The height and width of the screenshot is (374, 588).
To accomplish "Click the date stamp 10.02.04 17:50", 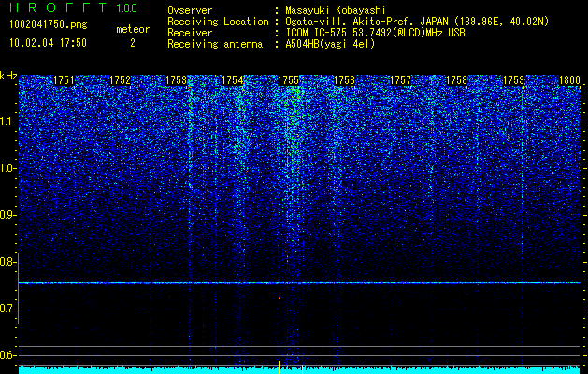I will (x=48, y=43).
